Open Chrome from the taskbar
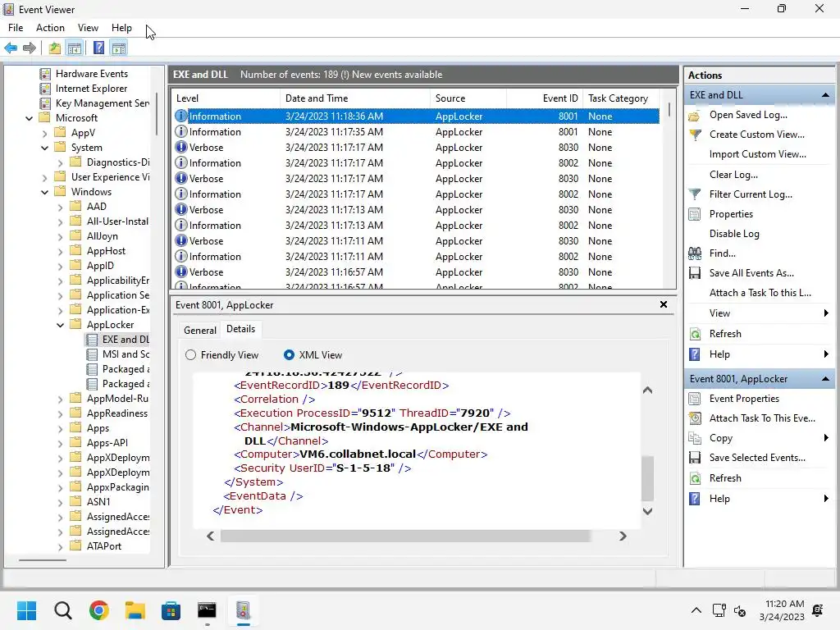 tap(98, 610)
